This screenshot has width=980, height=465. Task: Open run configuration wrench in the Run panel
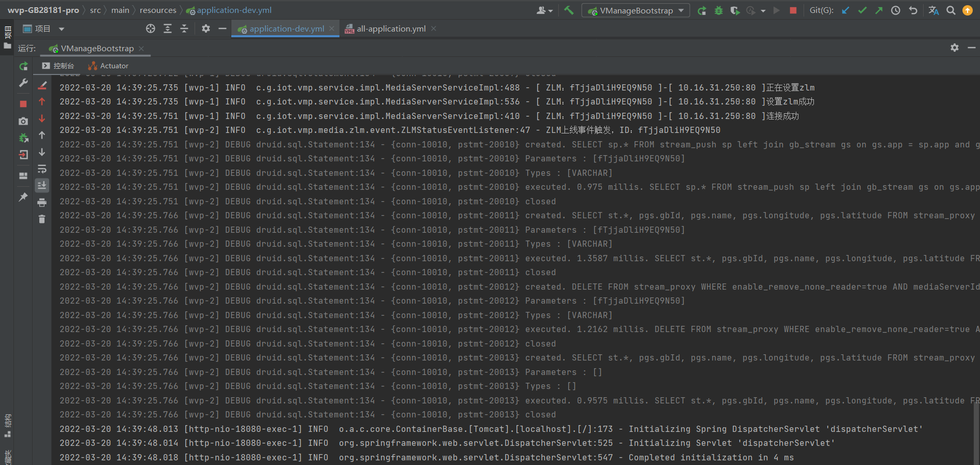point(23,83)
